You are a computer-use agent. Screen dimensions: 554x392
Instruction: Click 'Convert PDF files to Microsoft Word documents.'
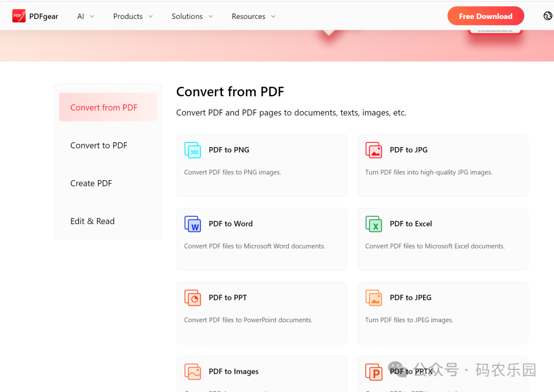pos(254,246)
